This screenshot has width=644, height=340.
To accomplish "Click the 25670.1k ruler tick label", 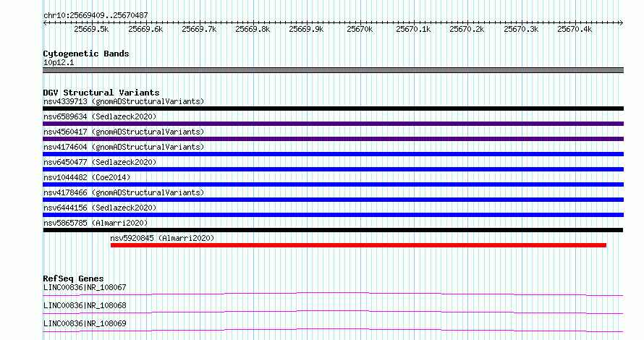I will (414, 29).
